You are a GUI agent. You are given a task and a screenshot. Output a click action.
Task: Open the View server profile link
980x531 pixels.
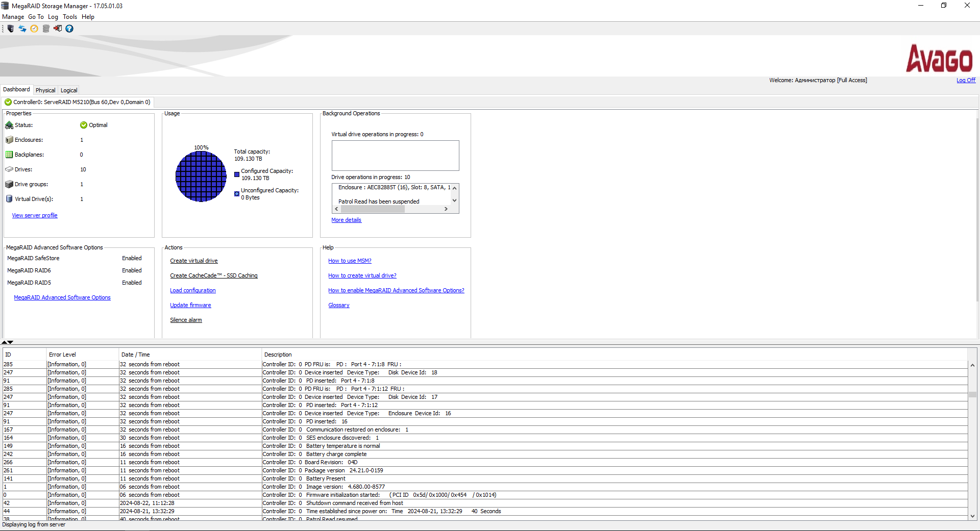[x=35, y=215]
